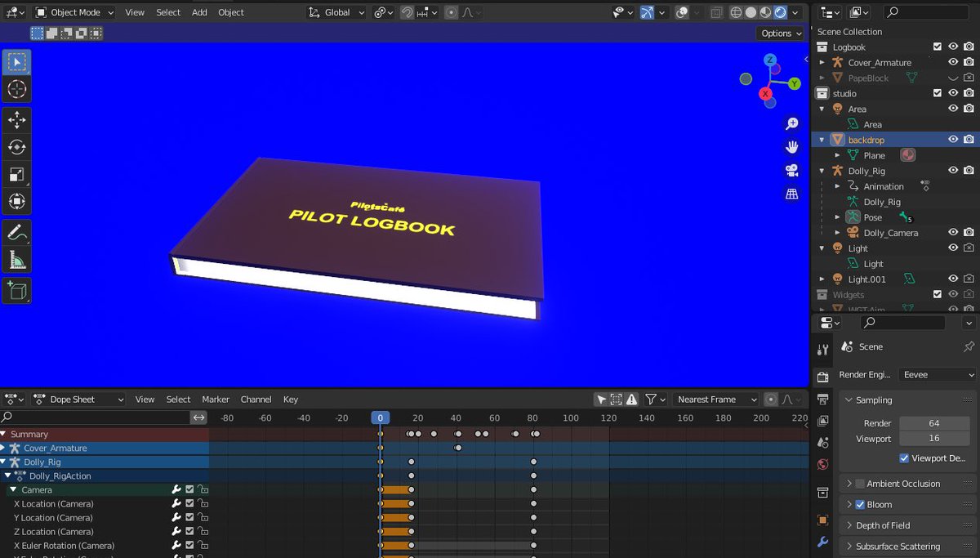Click Viewport samples field value 16
Image resolution: width=980 pixels, height=558 pixels.
tap(933, 439)
